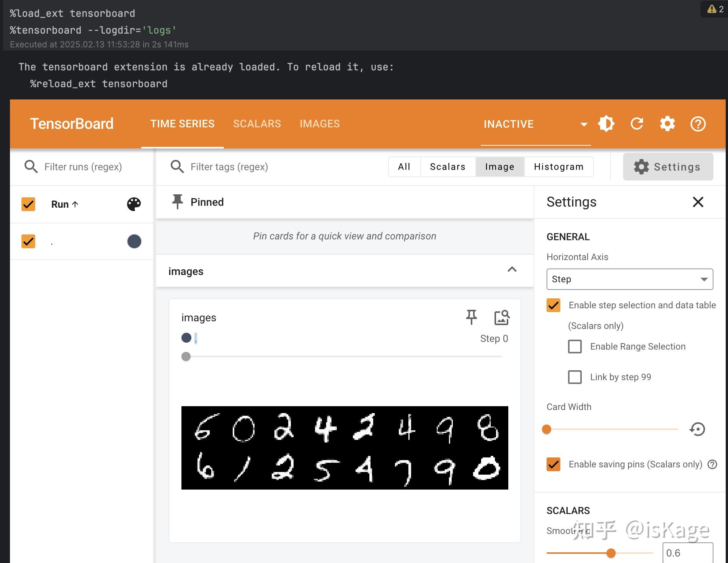
Task: Check Link by step 99
Action: (574, 377)
